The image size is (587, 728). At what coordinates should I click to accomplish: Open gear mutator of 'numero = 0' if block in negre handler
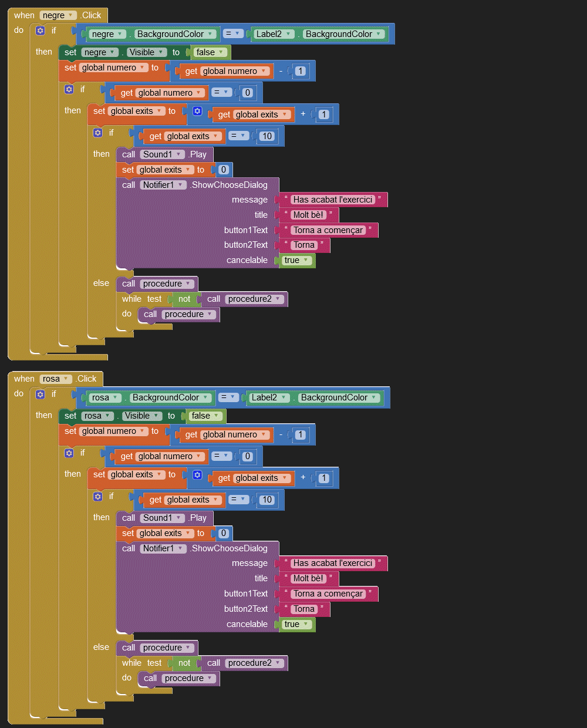click(69, 89)
